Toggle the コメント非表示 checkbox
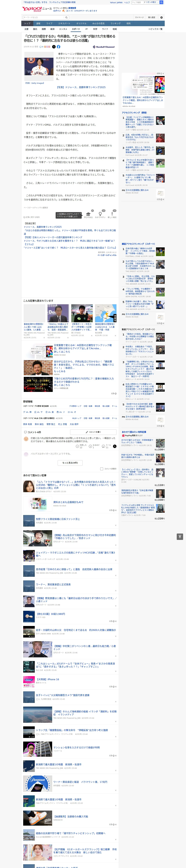 click(x=102, y=469)
